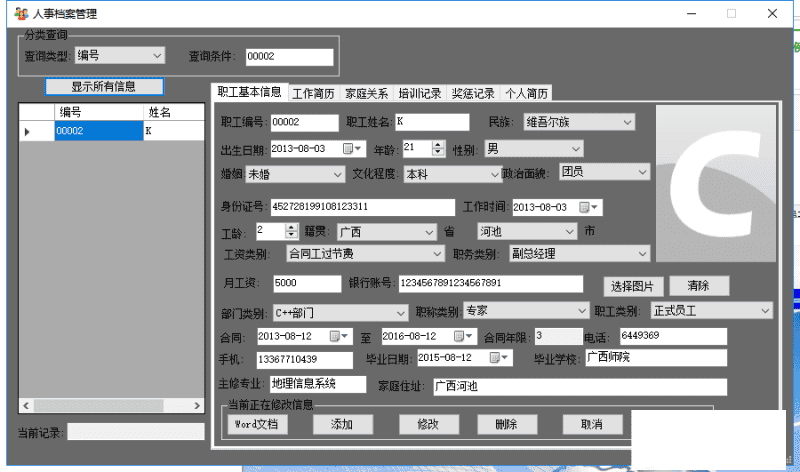Open the graduation date calendar icon
This screenshot has height=472, width=800.
point(499,357)
